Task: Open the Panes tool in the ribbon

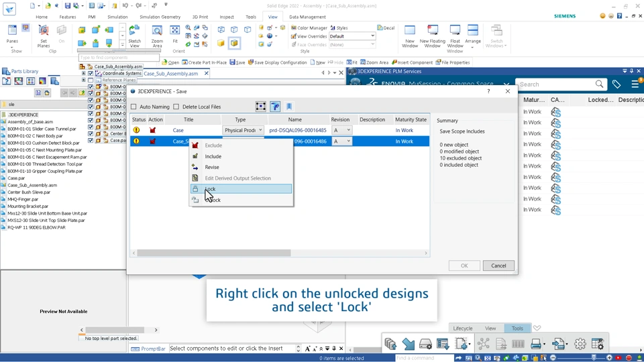Action: 12,34
